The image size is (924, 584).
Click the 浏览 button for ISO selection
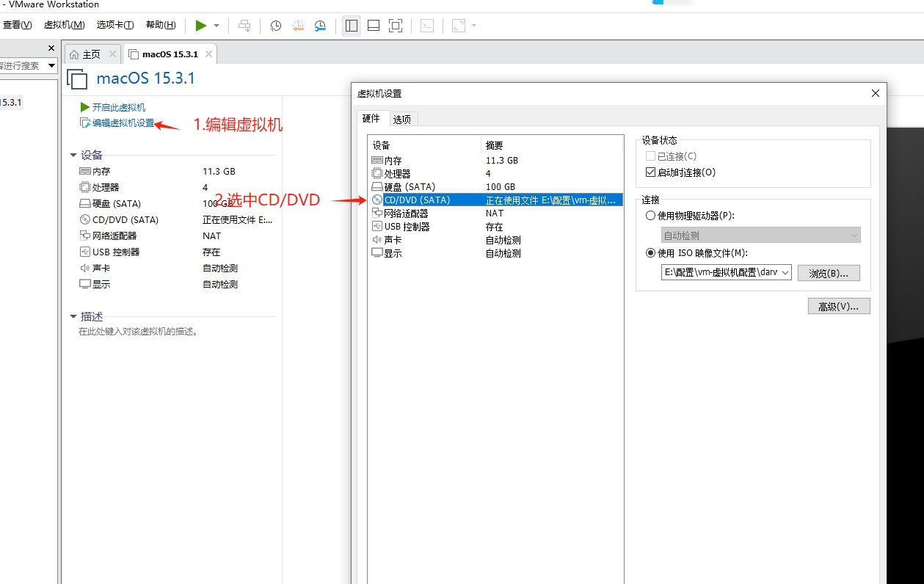pyautogui.click(x=829, y=272)
